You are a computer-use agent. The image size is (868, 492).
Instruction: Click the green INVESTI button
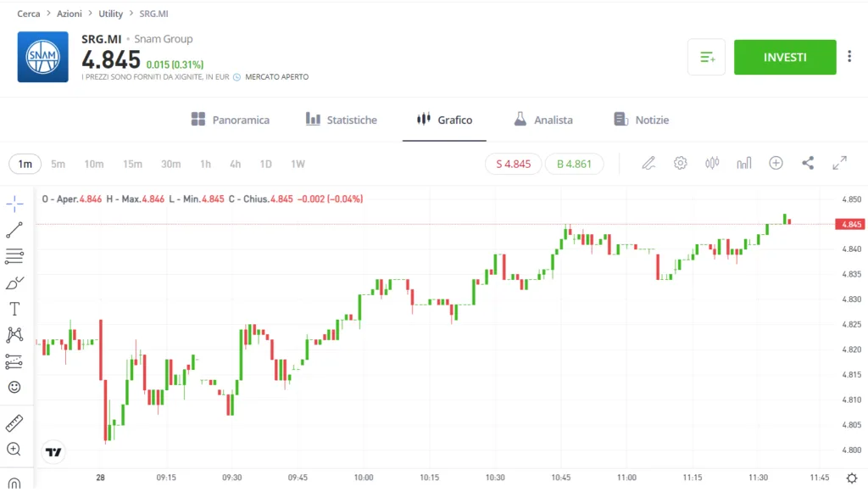[785, 57]
